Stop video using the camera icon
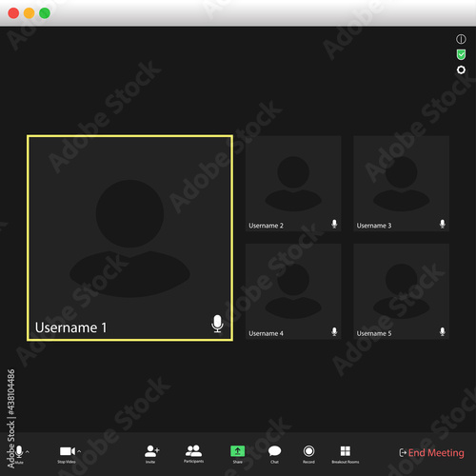This screenshot has width=476, height=476. tap(68, 451)
